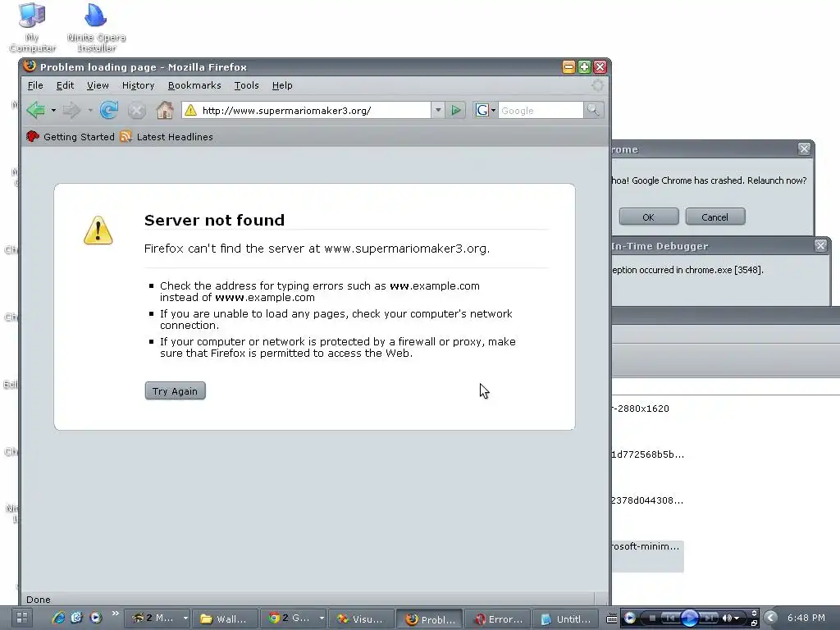
Task: Click the Google search input box
Action: pos(541,111)
